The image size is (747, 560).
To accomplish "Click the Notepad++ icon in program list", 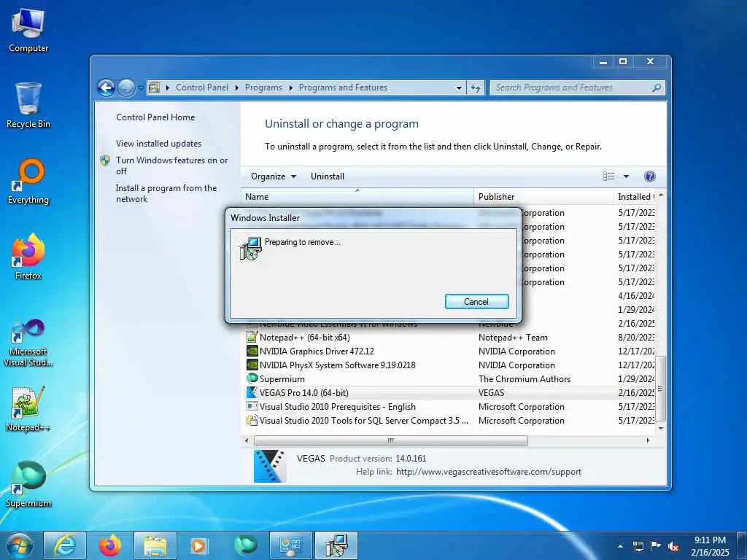I will click(252, 337).
